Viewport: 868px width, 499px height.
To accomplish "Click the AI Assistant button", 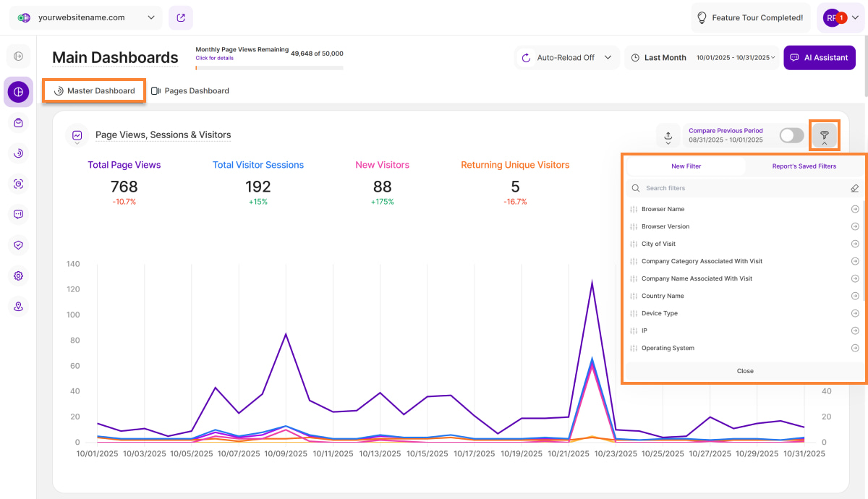I will tap(819, 58).
